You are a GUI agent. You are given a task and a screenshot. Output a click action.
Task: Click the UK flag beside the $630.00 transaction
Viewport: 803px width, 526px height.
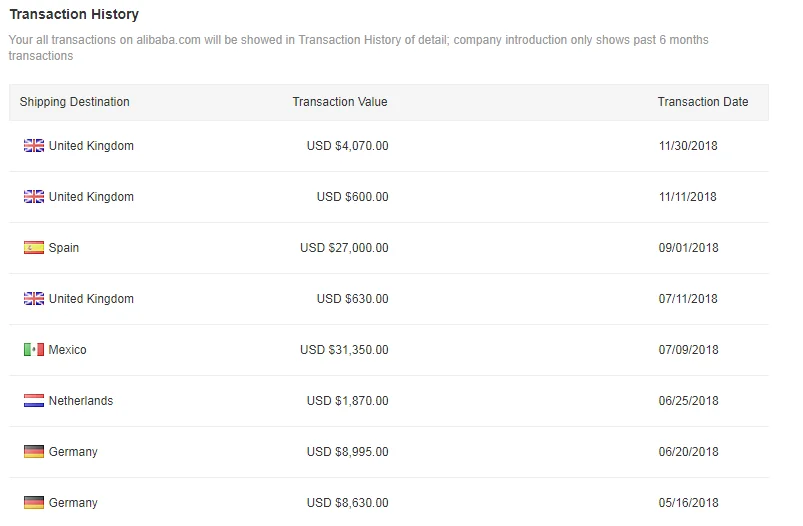(x=34, y=299)
